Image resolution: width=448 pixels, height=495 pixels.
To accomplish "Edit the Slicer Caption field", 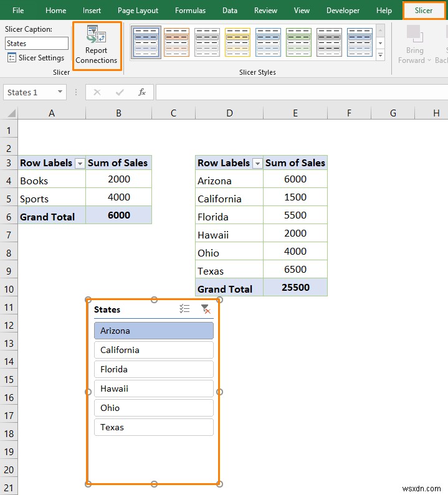I will [x=37, y=43].
